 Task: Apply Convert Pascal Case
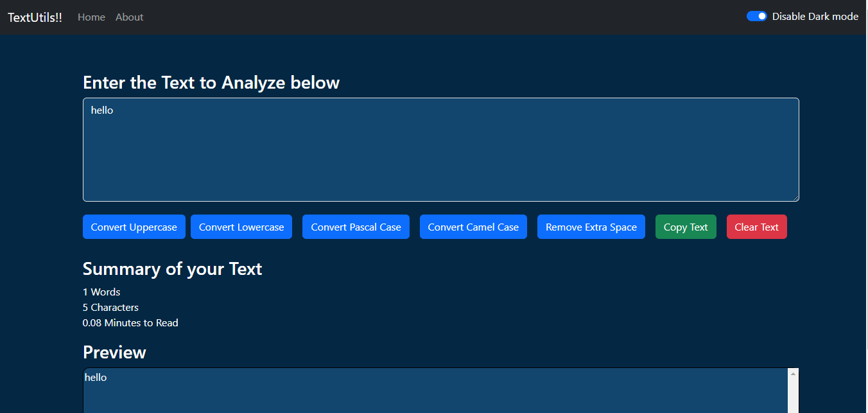tap(356, 227)
